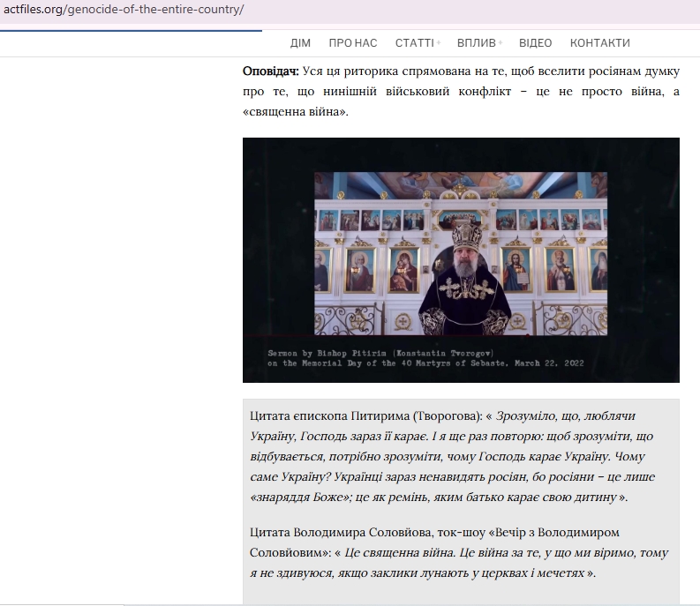Screen dimensions: 700x606
Task: Open the КОНТАКТИ page
Action: (599, 43)
